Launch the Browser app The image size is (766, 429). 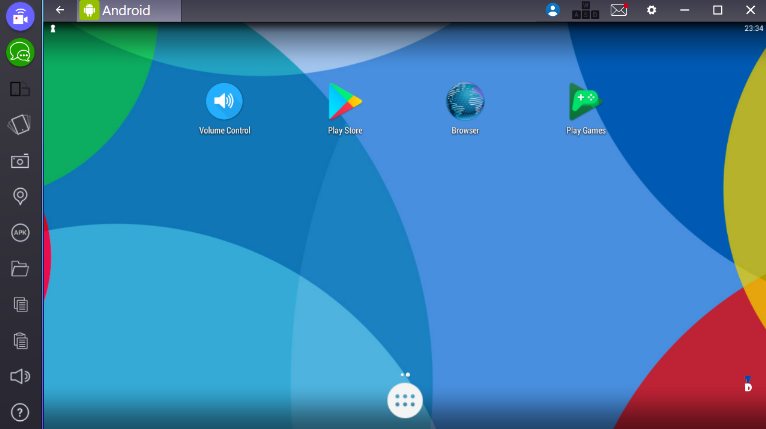[x=465, y=101]
